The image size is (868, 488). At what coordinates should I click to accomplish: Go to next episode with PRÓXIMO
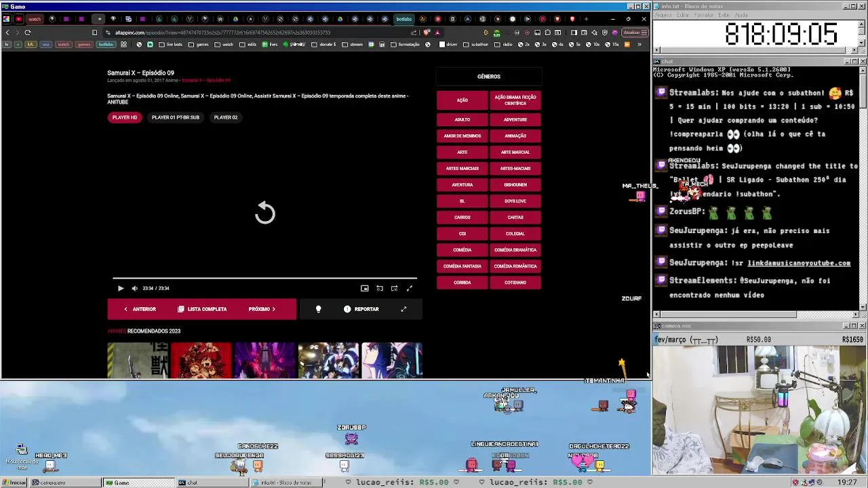pyautogui.click(x=262, y=309)
